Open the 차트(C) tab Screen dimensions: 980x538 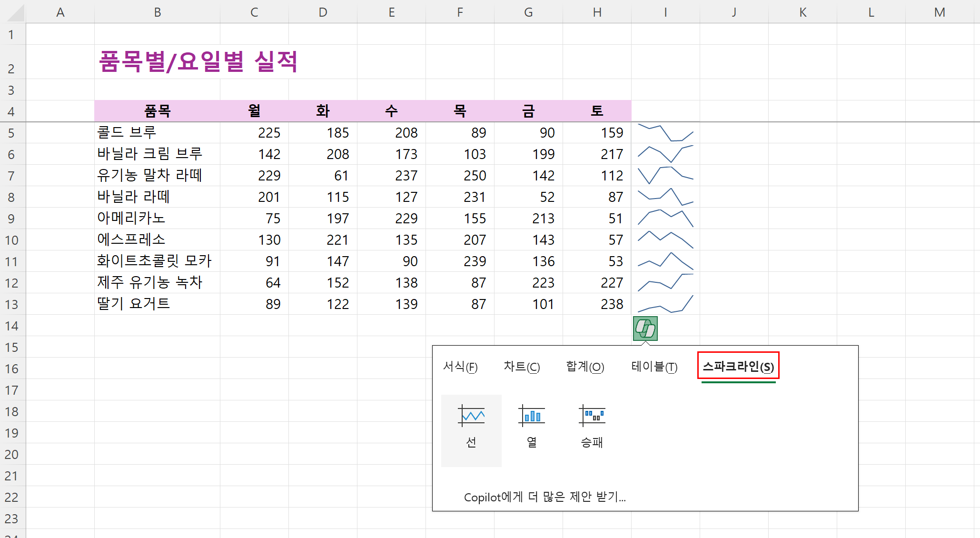(x=522, y=367)
